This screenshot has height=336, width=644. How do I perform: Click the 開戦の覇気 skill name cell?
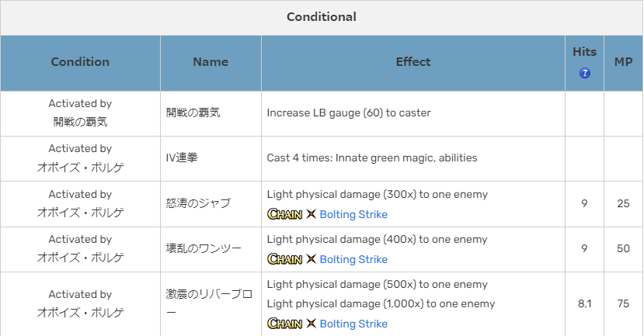193,113
